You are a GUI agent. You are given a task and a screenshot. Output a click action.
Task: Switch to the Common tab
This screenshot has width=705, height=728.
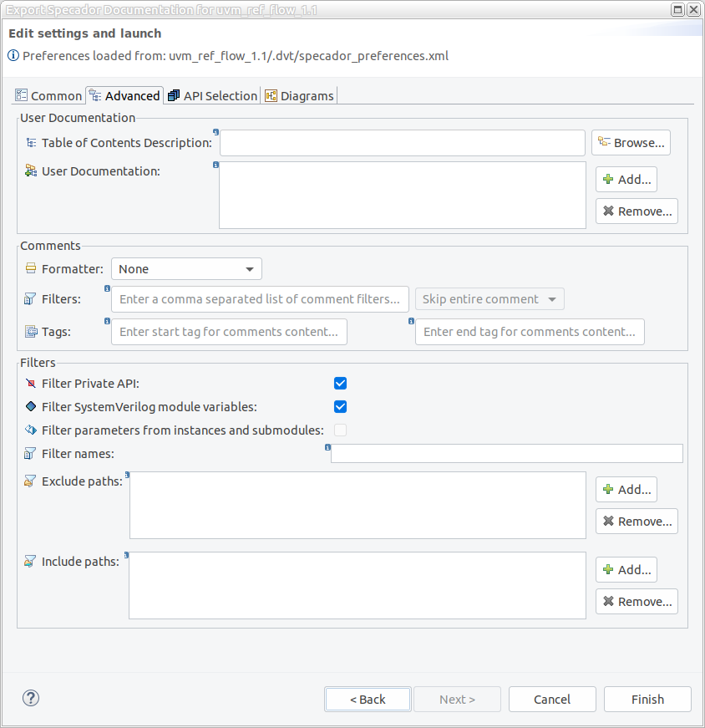[x=49, y=96]
